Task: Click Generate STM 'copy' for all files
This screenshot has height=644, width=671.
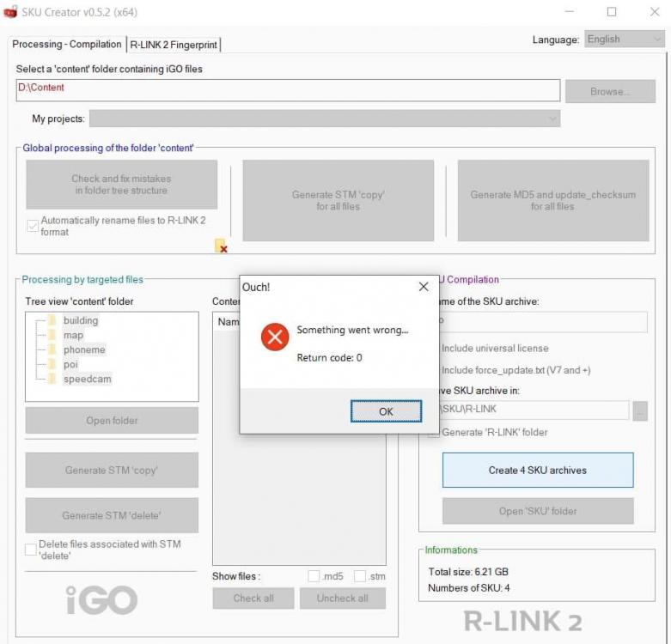Action: point(338,200)
